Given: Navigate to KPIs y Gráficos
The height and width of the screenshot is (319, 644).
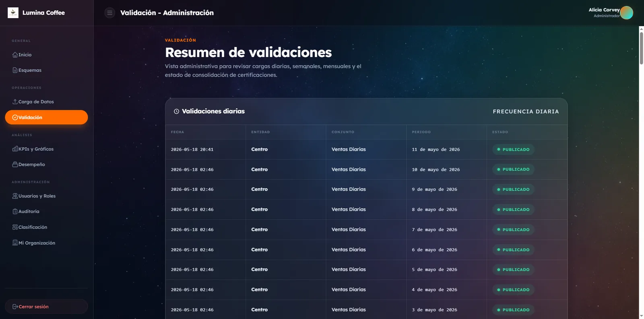Looking at the screenshot, I should (46, 149).
